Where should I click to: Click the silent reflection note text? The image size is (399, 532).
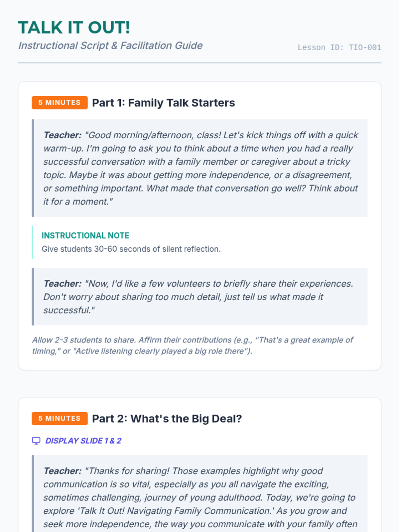pos(131,249)
